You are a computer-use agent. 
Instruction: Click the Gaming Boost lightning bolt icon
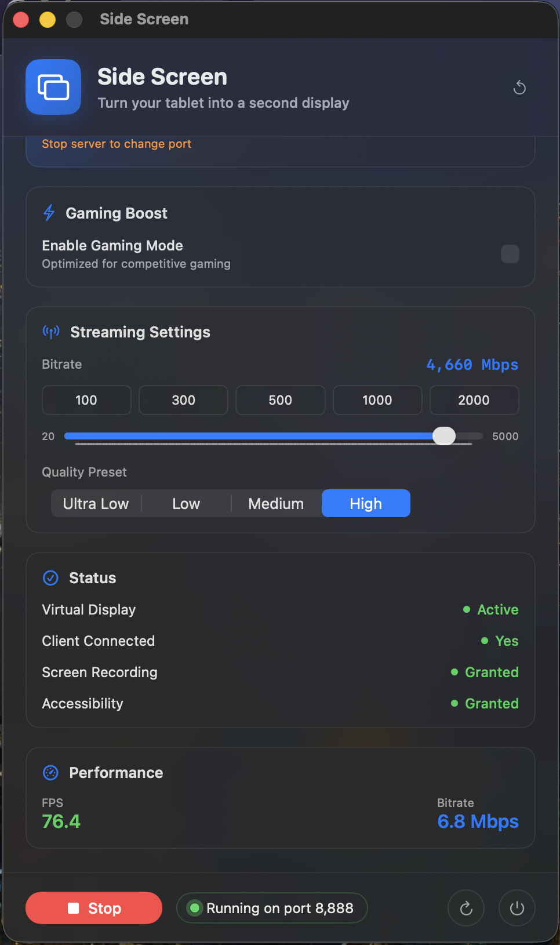point(49,213)
